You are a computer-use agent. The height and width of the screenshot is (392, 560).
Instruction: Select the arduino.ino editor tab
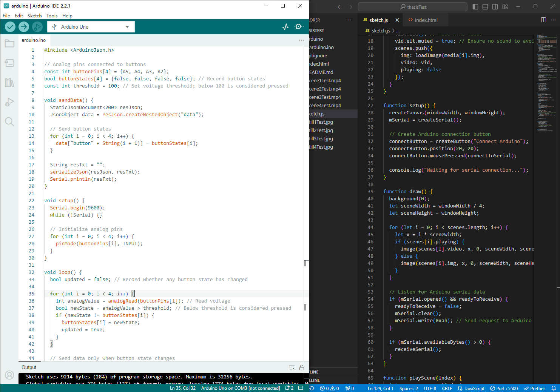[34, 40]
